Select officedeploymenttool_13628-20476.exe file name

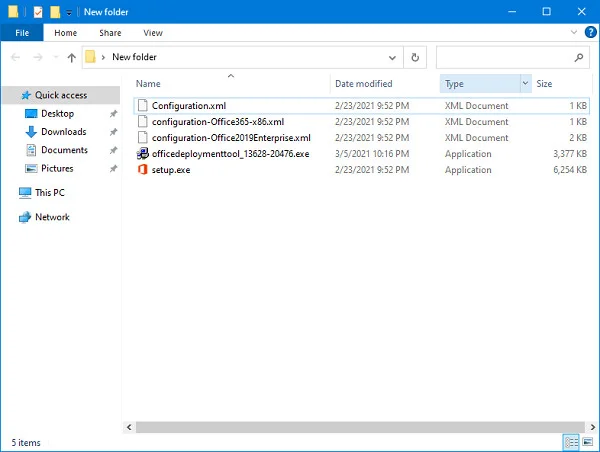pyautogui.click(x=230, y=154)
